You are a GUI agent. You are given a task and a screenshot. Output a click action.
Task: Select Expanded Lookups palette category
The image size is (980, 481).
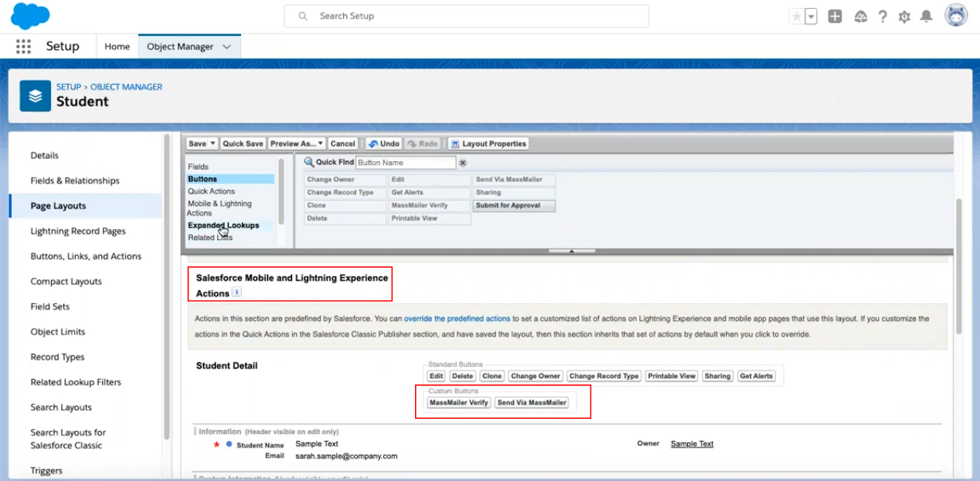click(x=223, y=226)
